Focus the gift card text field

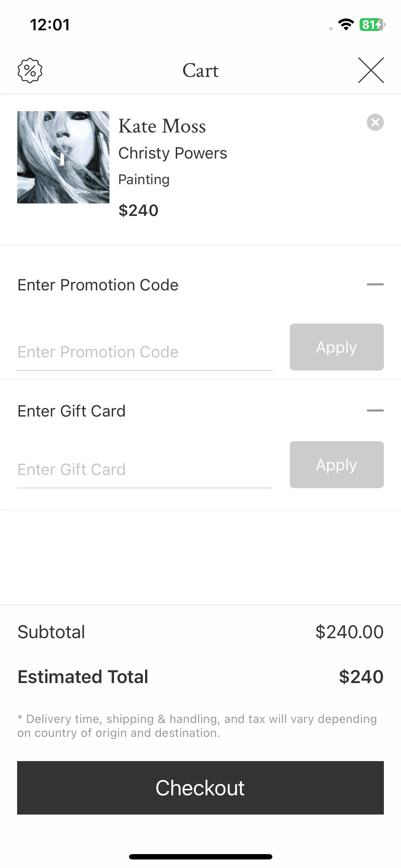click(145, 470)
